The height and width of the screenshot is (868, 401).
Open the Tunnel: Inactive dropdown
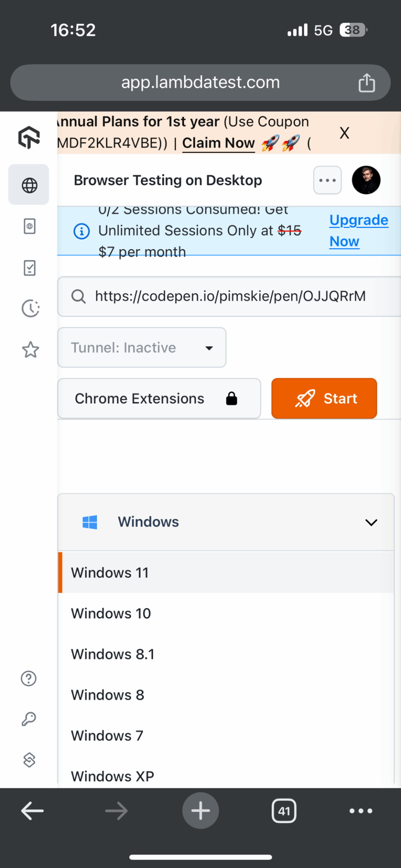click(x=142, y=348)
